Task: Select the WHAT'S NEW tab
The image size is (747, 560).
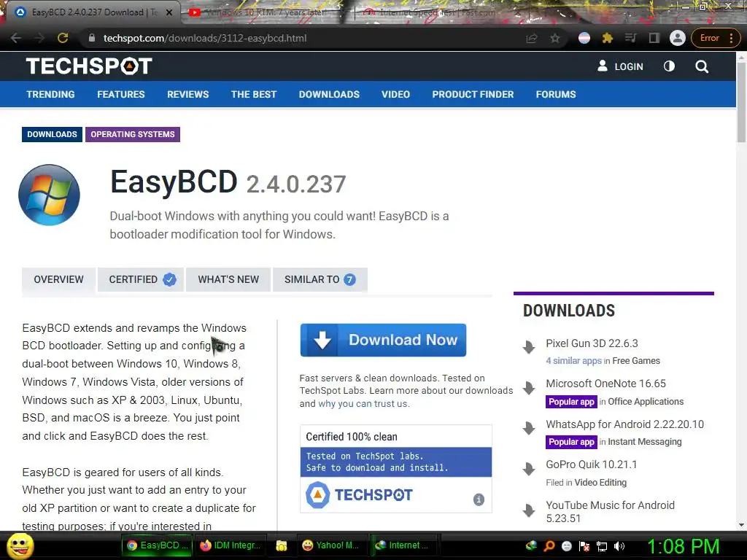Action: tap(228, 279)
